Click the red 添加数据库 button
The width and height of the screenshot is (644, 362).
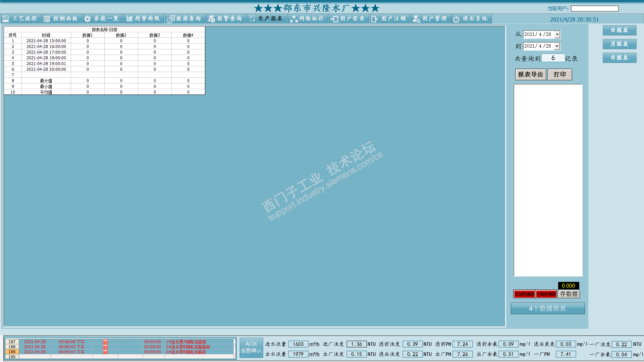(524, 294)
